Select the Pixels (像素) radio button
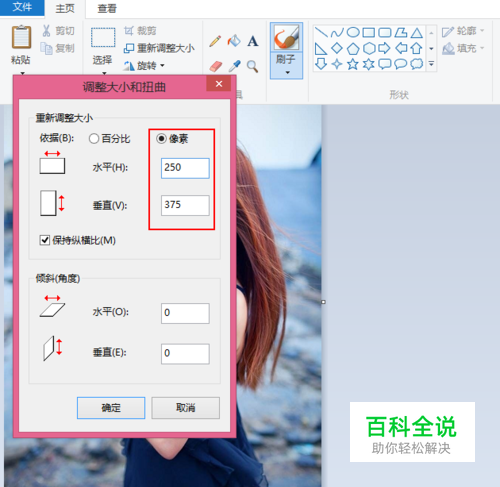Image resolution: width=500 pixels, height=487 pixels. click(161, 138)
